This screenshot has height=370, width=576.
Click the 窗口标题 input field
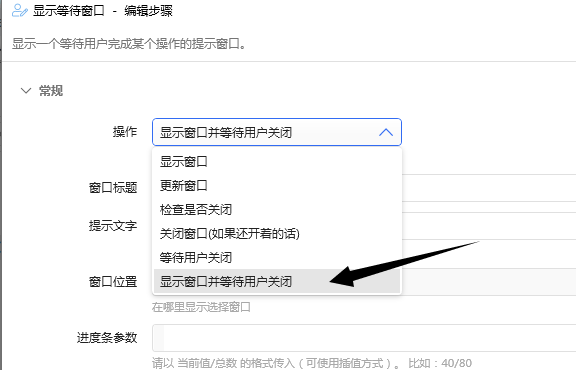(489, 188)
